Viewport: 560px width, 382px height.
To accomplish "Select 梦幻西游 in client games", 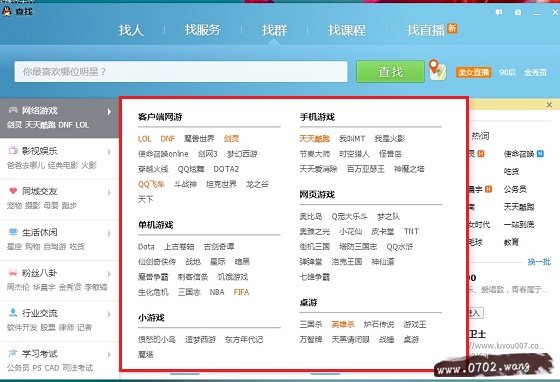I will (x=242, y=154).
